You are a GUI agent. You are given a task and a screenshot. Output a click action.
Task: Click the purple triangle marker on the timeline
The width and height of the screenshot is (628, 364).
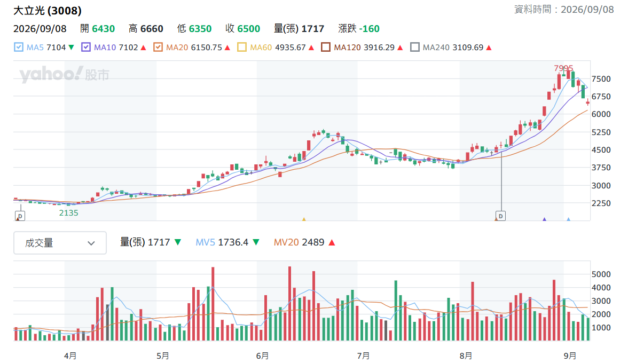[544, 219]
